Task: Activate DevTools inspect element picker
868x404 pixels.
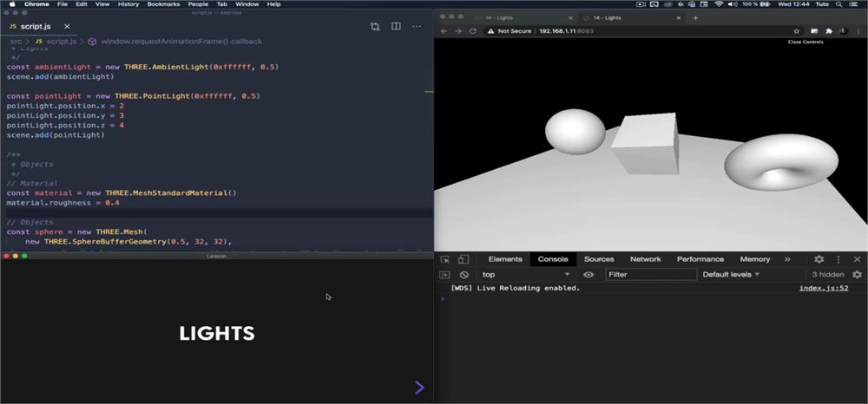Action: [445, 259]
